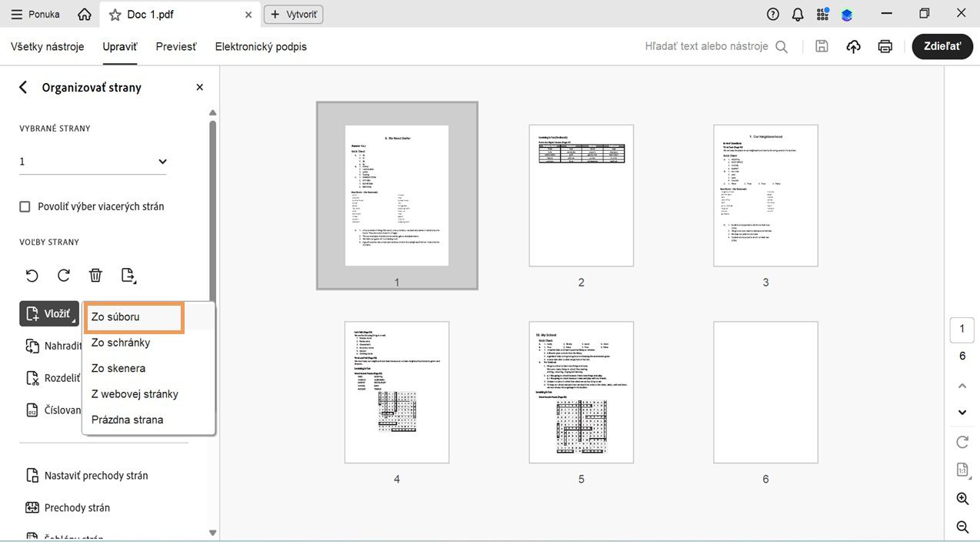This screenshot has height=542, width=980.
Task: Go back from Organizovať strany panel
Action: coord(23,87)
